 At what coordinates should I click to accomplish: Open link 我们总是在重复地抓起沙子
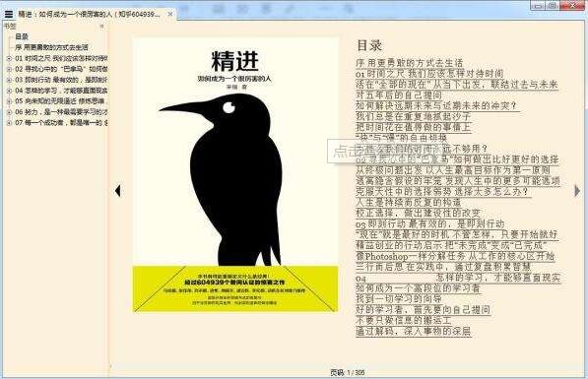pyautogui.click(x=413, y=116)
